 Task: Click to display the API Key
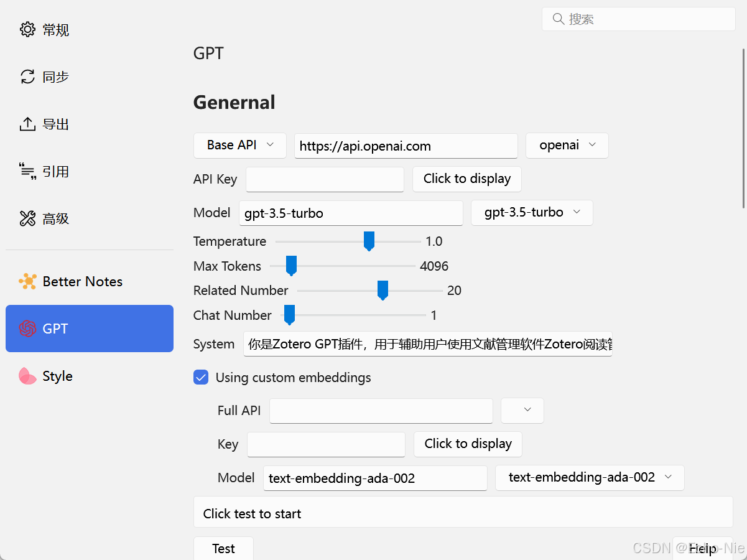coord(467,179)
